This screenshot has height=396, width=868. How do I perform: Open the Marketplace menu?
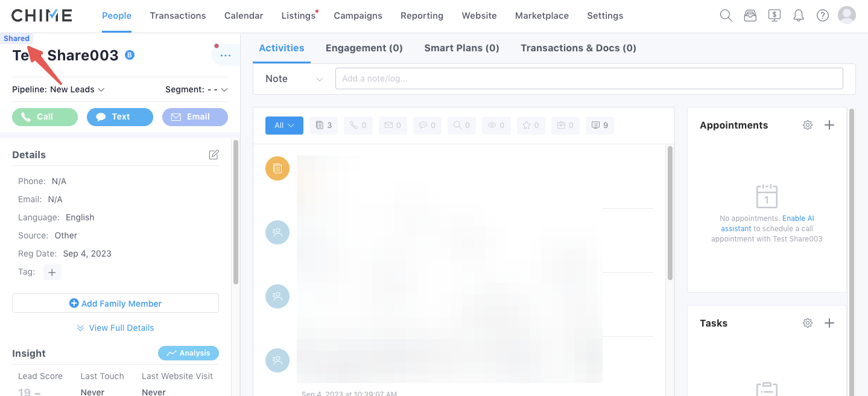click(x=542, y=16)
